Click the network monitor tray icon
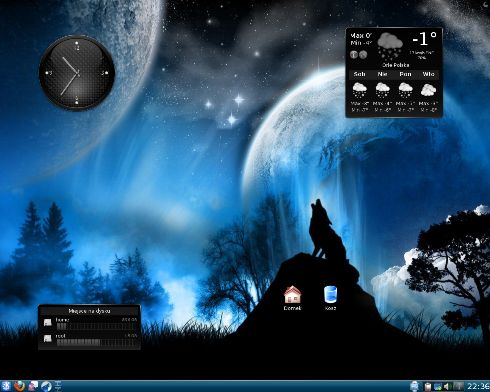Image resolution: width=490 pixels, height=392 pixels. (438, 387)
